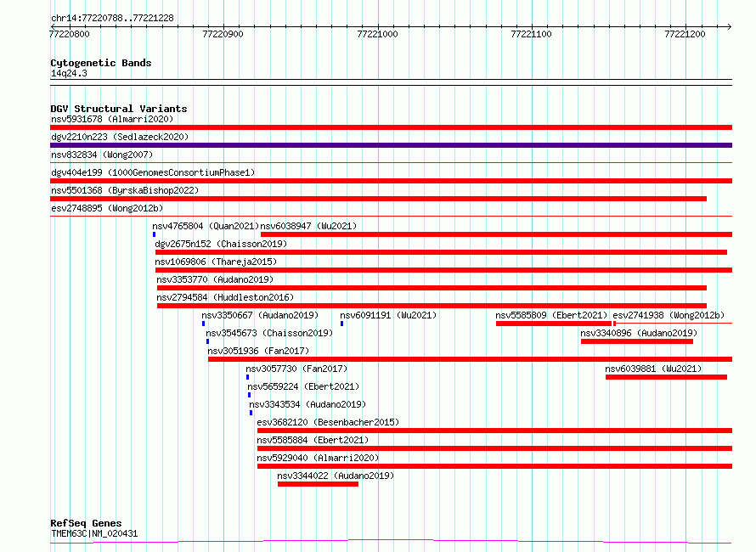Screen dimensions: 756x552
Task: Open variant nsv5659224 (Ebert2021)
Action: (303, 386)
